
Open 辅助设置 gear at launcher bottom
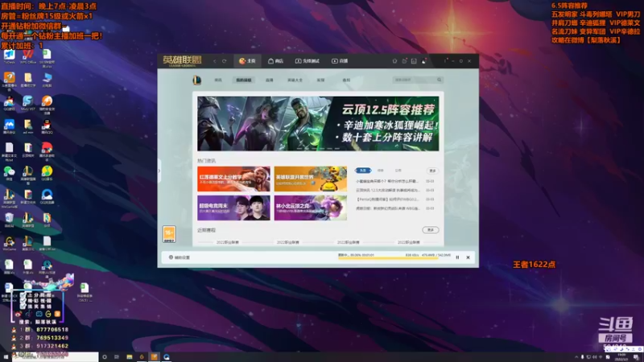point(180,257)
